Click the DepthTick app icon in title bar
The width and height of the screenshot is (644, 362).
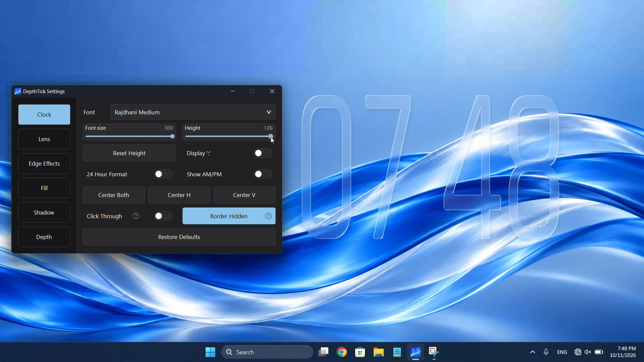18,91
